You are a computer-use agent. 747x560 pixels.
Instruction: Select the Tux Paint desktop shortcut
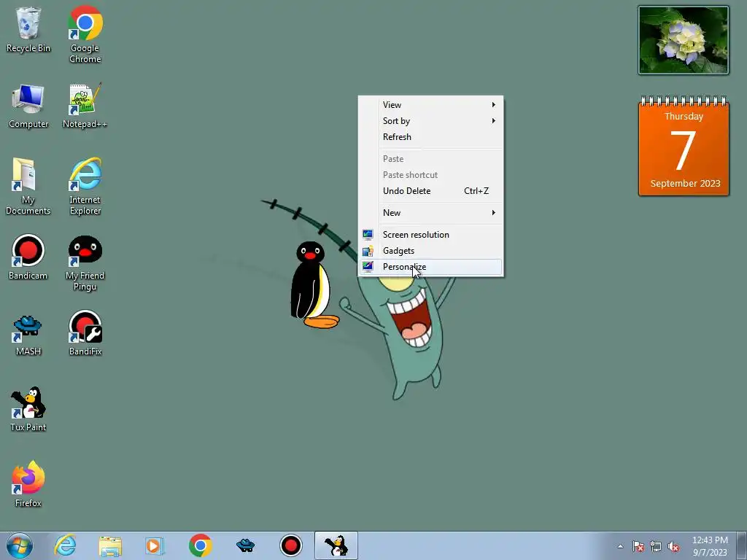tap(28, 409)
